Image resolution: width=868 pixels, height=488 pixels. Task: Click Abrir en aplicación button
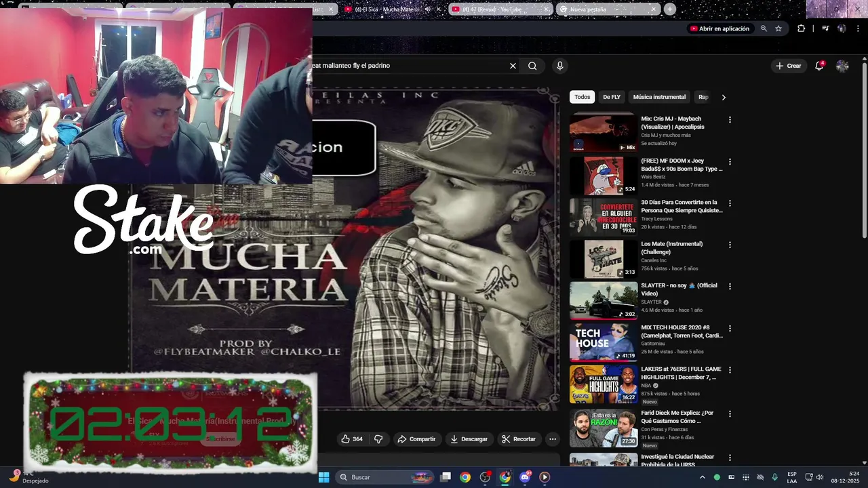(719, 28)
